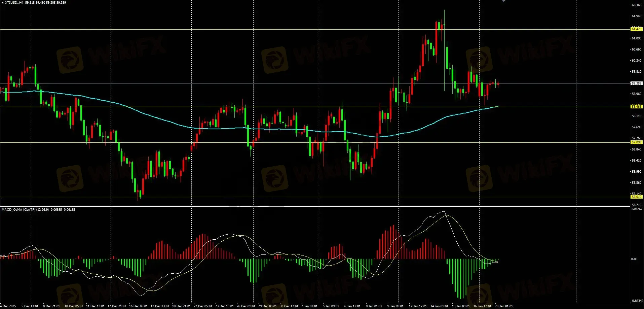Click the 15 Jan 09:01 time axis label
644x309 pixels.
click(x=461, y=306)
